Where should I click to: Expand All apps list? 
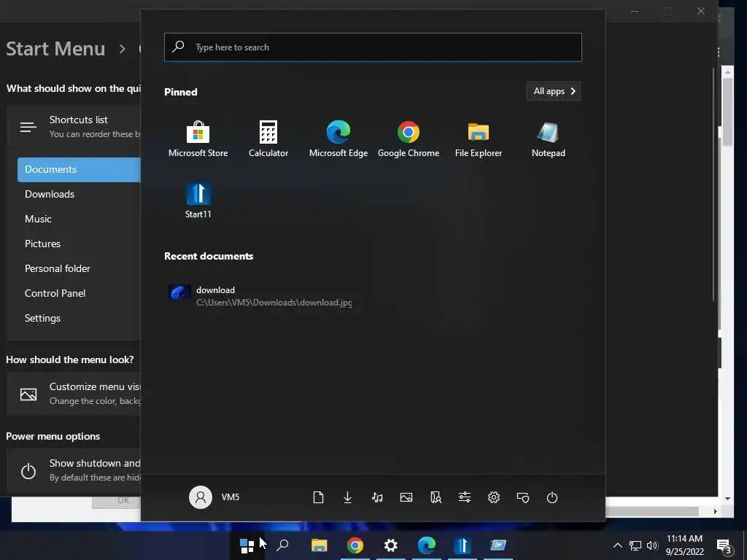click(554, 91)
